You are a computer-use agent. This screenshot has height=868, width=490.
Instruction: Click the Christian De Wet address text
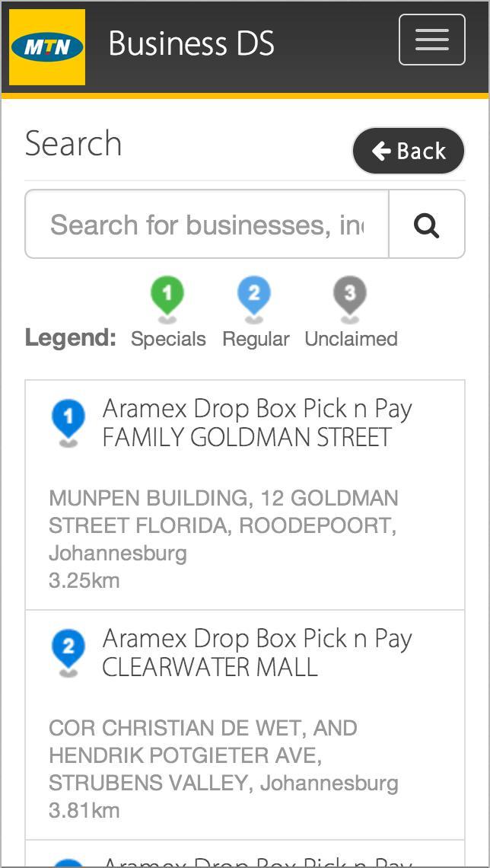223,755
